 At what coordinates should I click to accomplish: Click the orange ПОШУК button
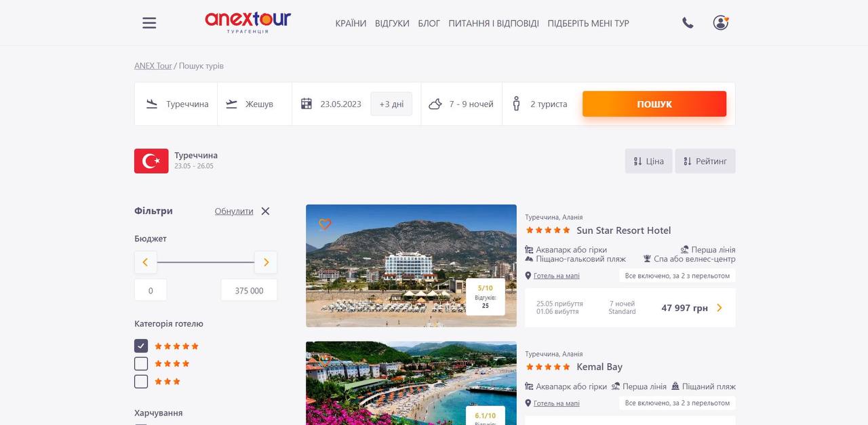tap(654, 104)
